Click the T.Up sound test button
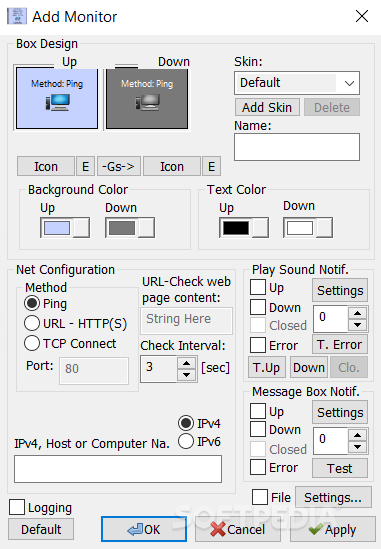The height and width of the screenshot is (549, 381). point(267,367)
